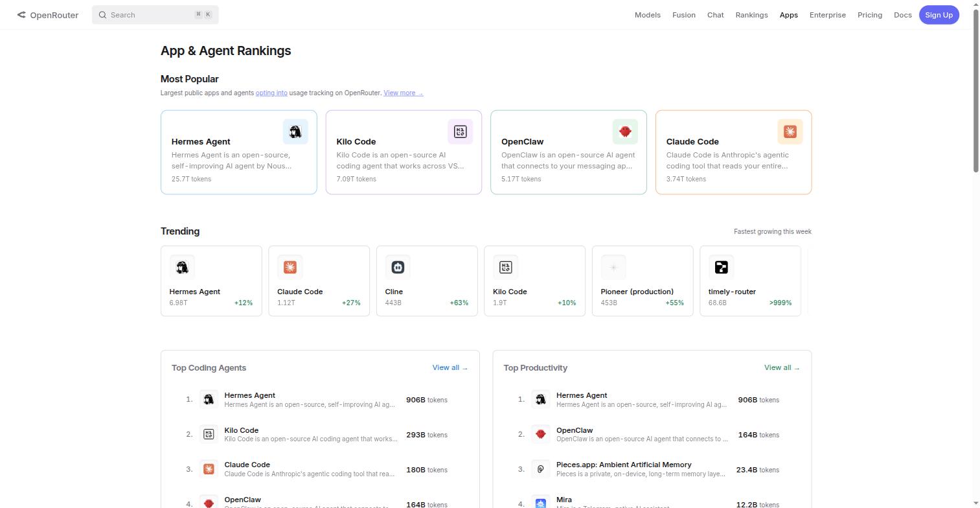This screenshot has height=508, width=980.
Task: Click Pieces.app icon in Top Productivity
Action: click(x=540, y=469)
